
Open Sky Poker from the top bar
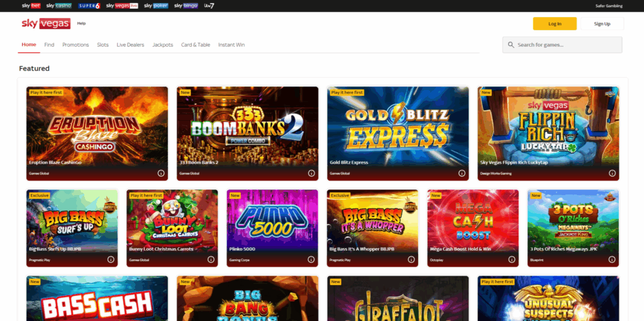[x=156, y=6]
